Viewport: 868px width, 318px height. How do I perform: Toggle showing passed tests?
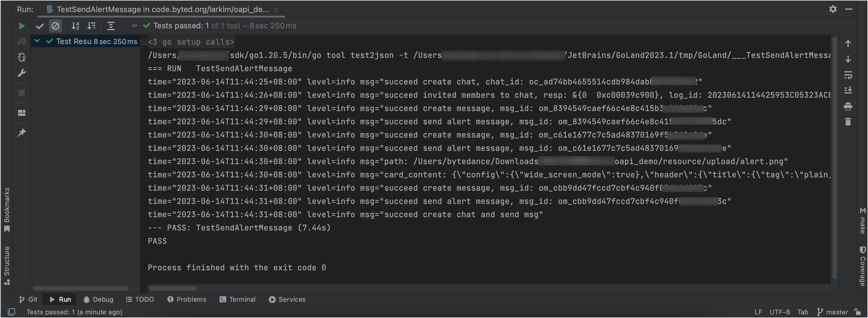40,26
